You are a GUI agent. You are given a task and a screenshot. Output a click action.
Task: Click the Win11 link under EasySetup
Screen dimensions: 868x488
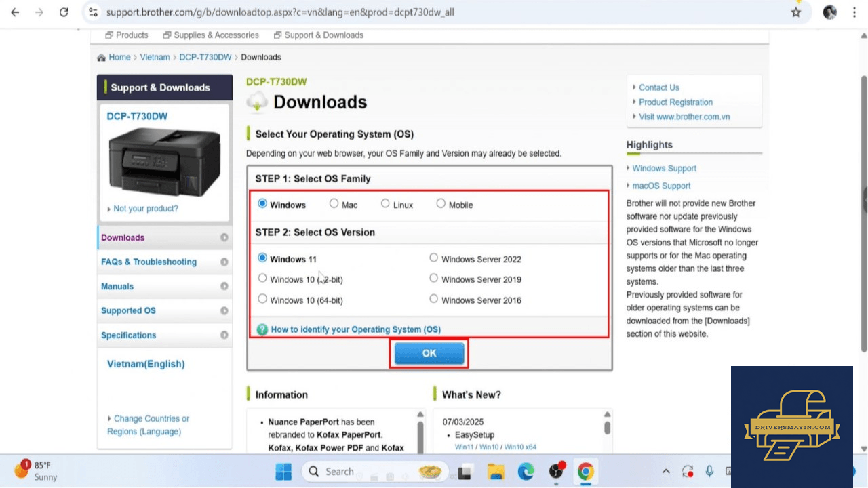pyautogui.click(x=465, y=447)
